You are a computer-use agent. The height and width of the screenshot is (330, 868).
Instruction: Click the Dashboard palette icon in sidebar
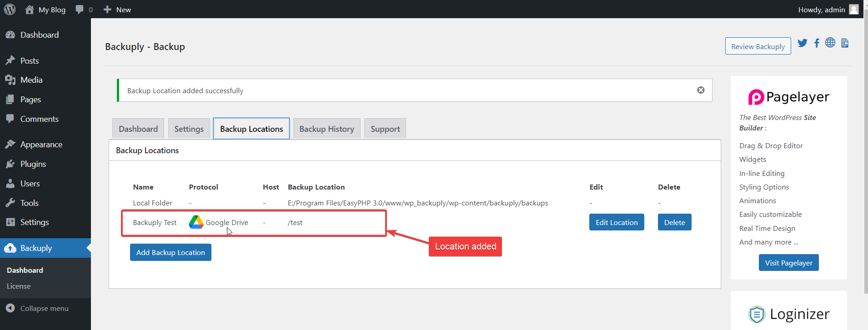(x=10, y=35)
